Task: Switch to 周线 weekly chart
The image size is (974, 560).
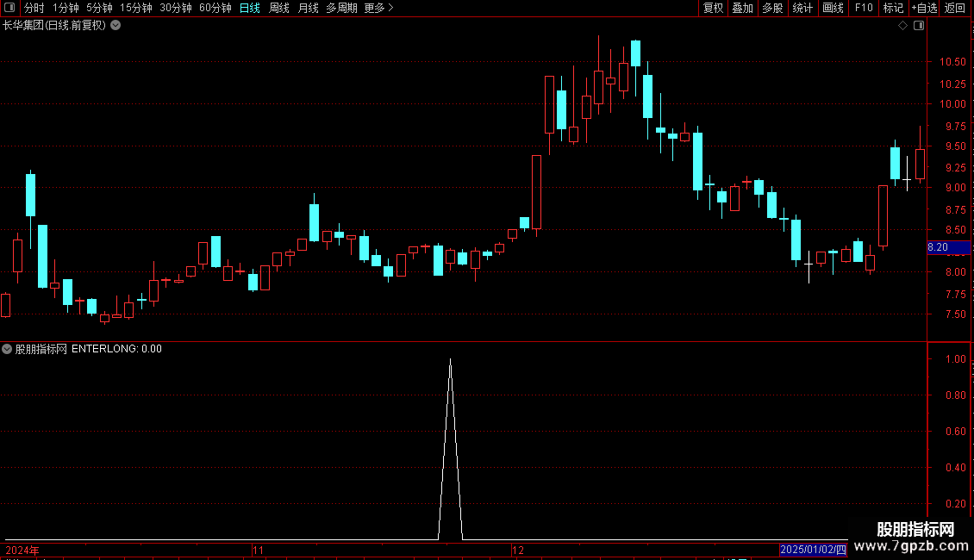Action: click(279, 8)
